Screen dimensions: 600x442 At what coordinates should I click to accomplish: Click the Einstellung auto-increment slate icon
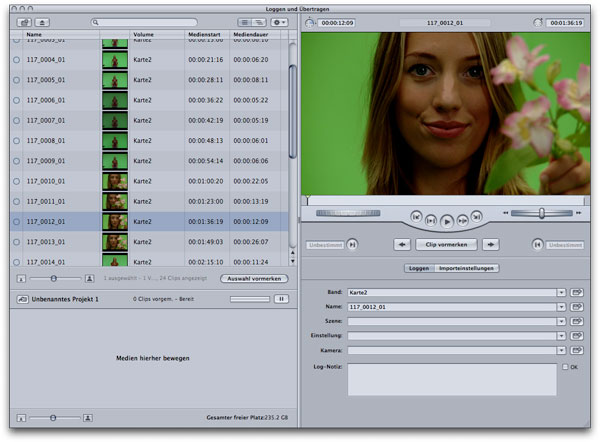pyautogui.click(x=577, y=336)
